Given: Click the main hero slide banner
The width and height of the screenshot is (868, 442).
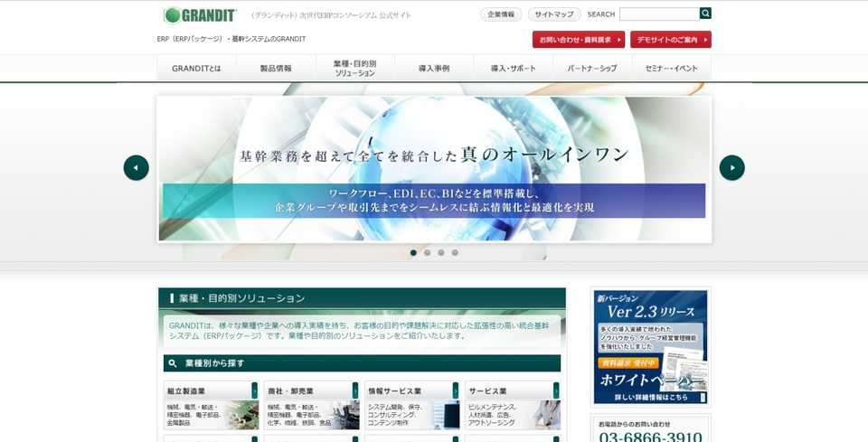Looking at the screenshot, I should point(434,169).
